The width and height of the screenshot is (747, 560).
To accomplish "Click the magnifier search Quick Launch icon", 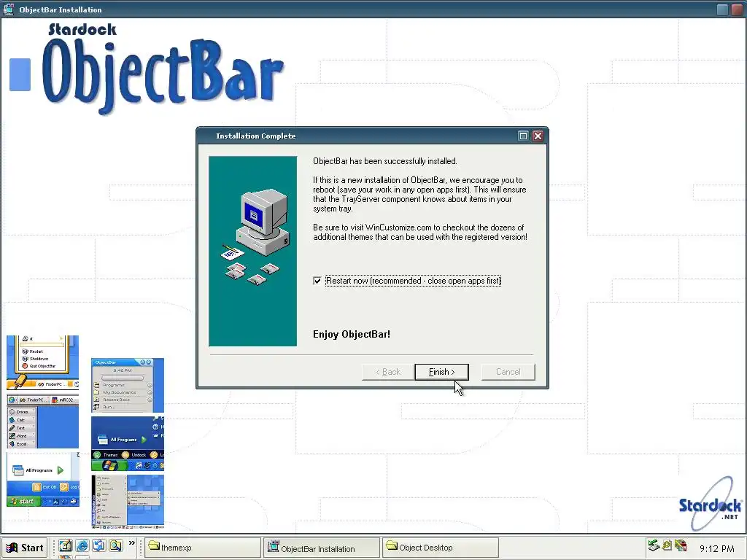I will (116, 545).
